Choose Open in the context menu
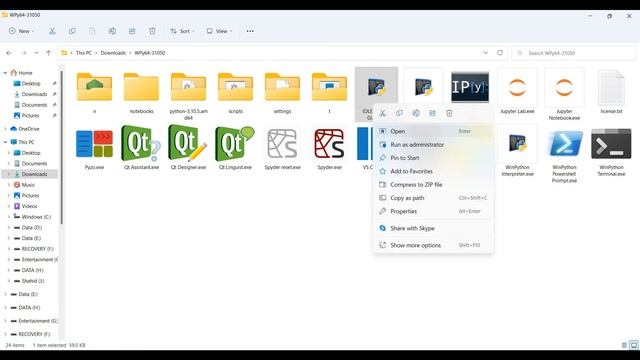The height and width of the screenshot is (360, 640). point(433,131)
